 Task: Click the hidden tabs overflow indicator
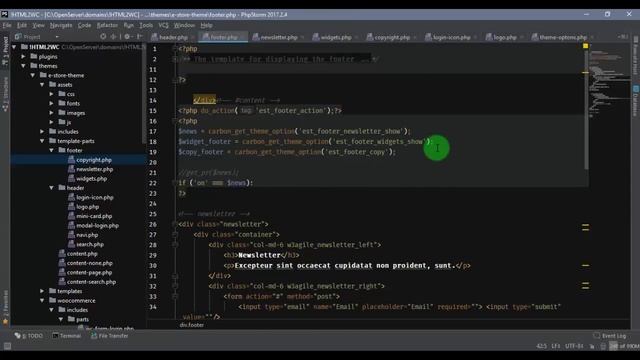[622, 37]
